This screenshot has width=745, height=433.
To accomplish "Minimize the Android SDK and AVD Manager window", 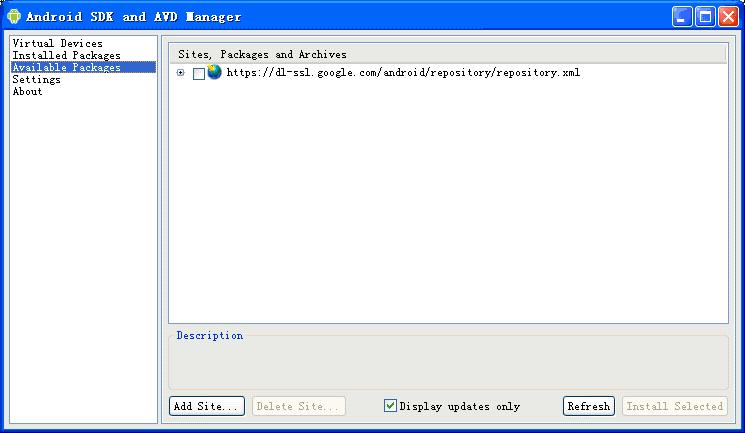I will coord(682,17).
